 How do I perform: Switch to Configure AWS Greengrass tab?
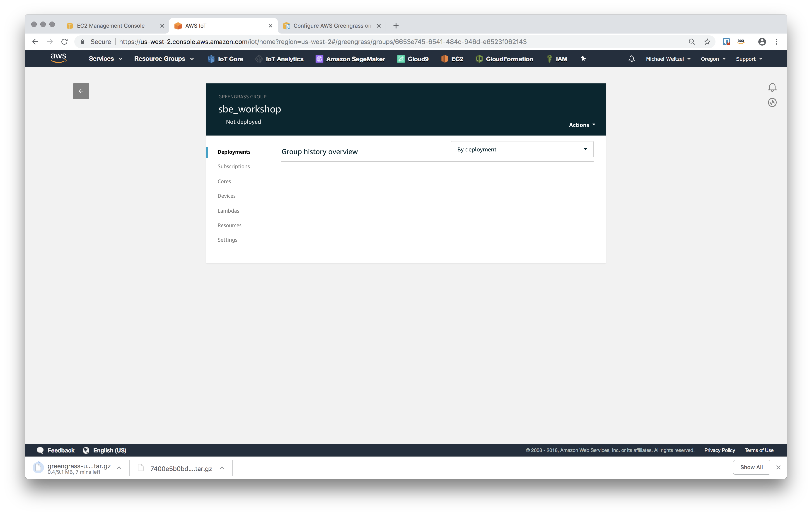[x=332, y=26]
